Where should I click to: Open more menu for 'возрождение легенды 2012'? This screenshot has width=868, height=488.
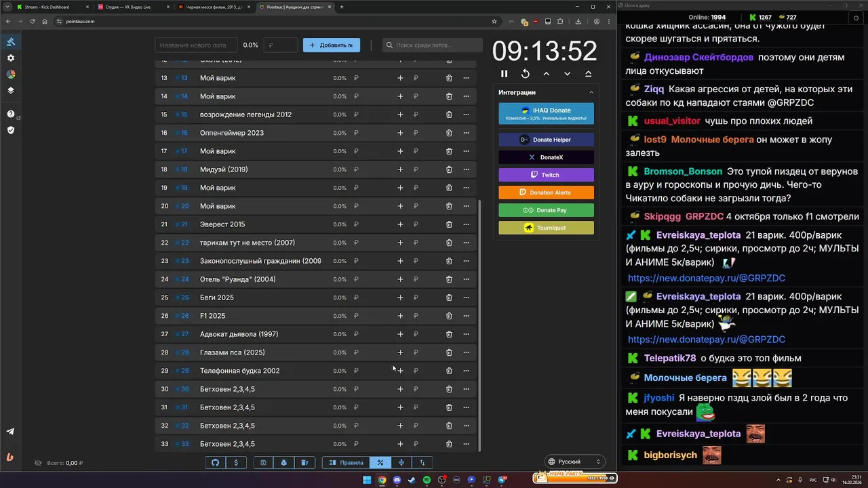pyautogui.click(x=466, y=115)
